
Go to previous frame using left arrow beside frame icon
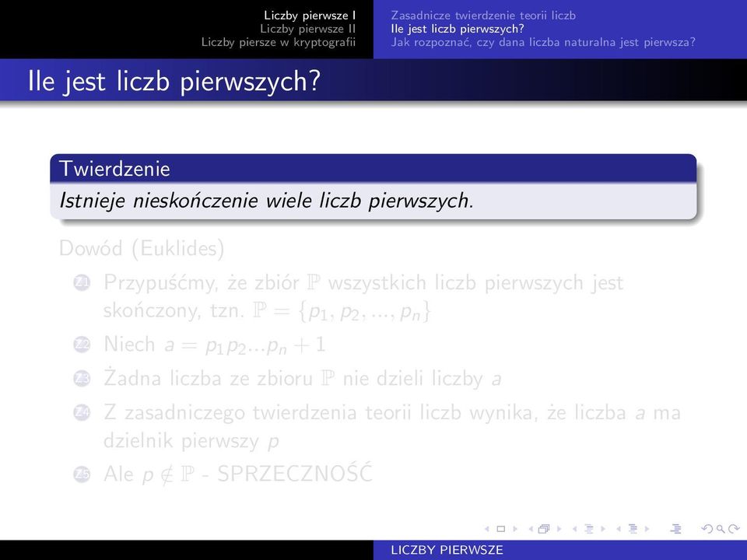pyautogui.click(x=531, y=529)
